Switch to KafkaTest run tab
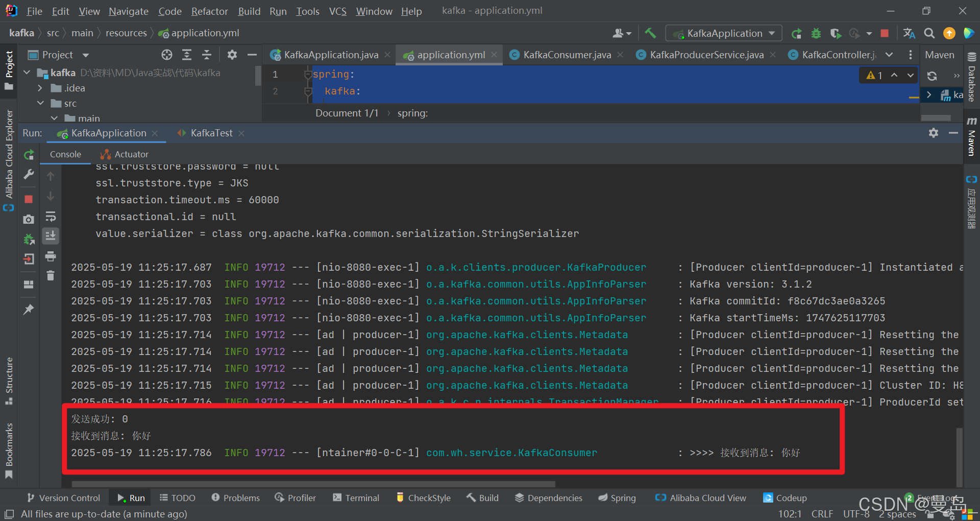Screen dimensions: 980x521 211,133
